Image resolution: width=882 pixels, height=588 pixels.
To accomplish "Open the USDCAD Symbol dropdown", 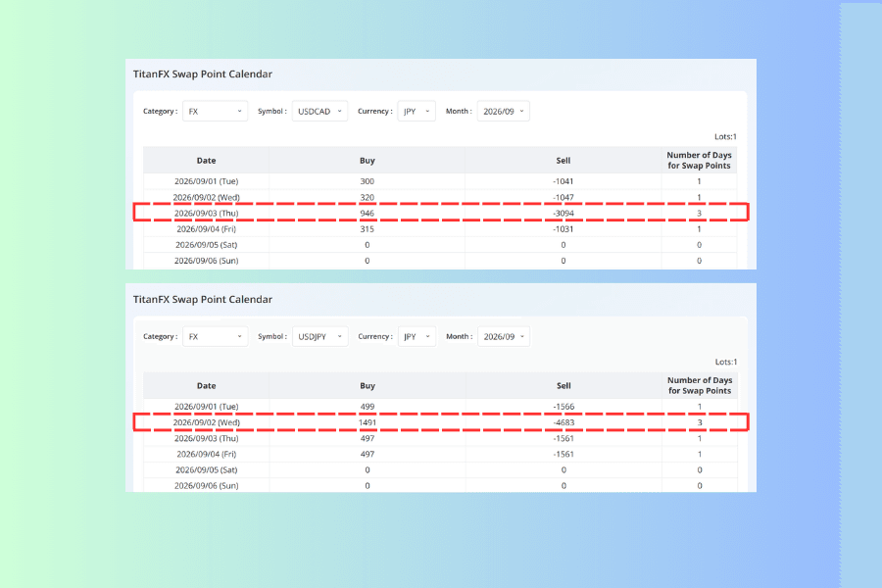I will coord(319,112).
